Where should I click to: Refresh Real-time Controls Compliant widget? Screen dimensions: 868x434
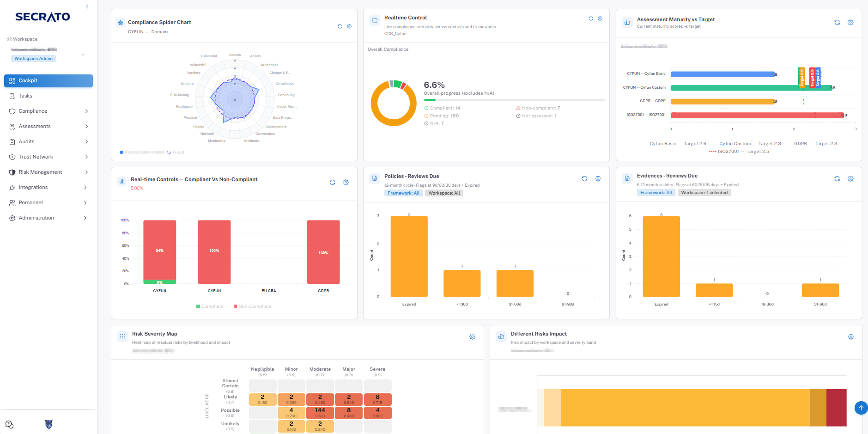click(332, 183)
